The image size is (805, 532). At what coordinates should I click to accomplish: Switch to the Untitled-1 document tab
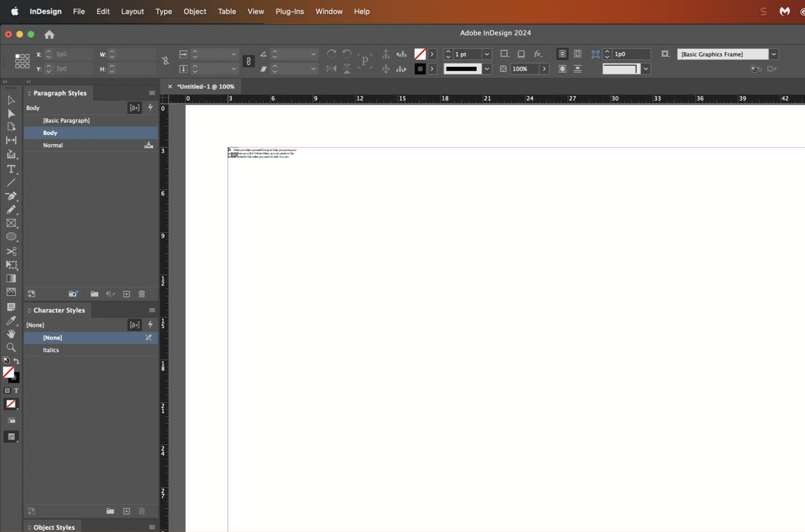[x=206, y=86]
